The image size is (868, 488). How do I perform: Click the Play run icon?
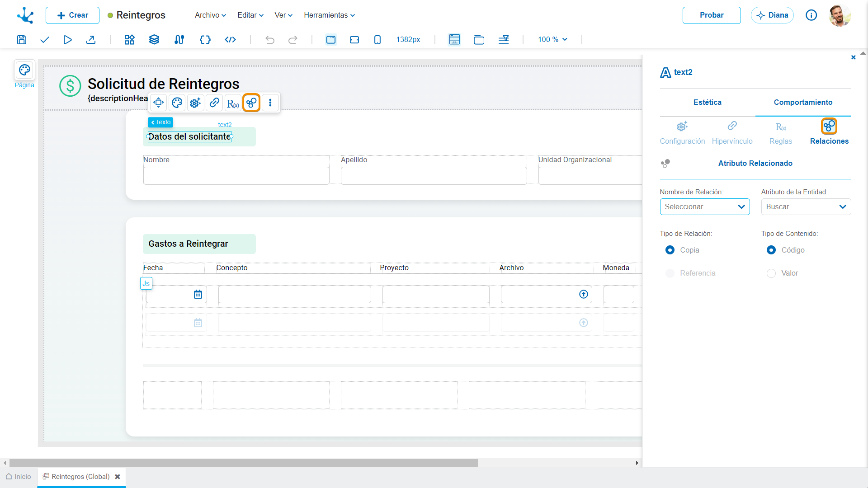(x=67, y=40)
